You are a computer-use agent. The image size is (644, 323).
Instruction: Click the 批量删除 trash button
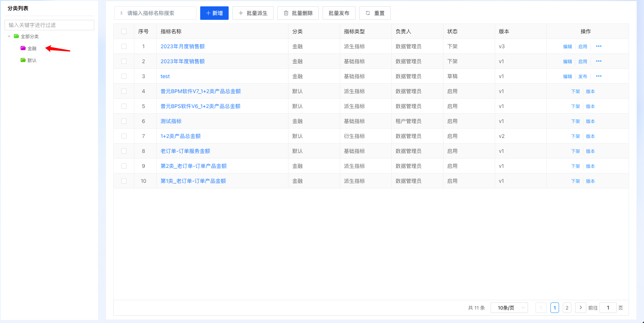(x=298, y=13)
